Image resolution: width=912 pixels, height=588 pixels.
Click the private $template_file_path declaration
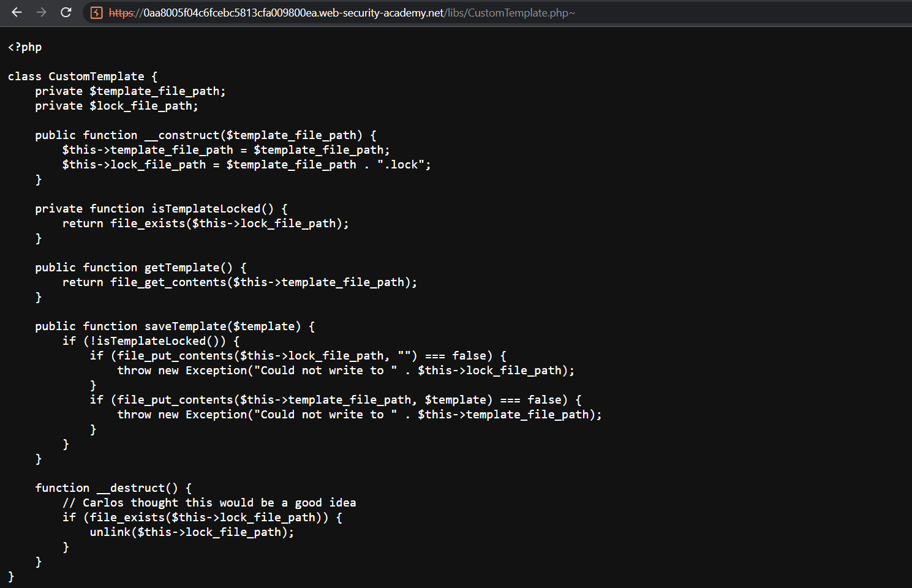130,91
